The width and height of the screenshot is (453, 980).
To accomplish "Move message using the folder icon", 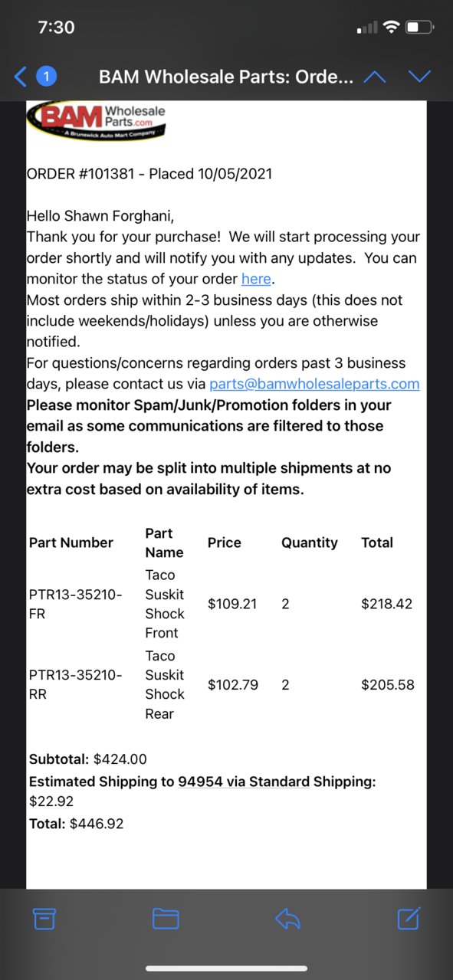I will [x=166, y=918].
